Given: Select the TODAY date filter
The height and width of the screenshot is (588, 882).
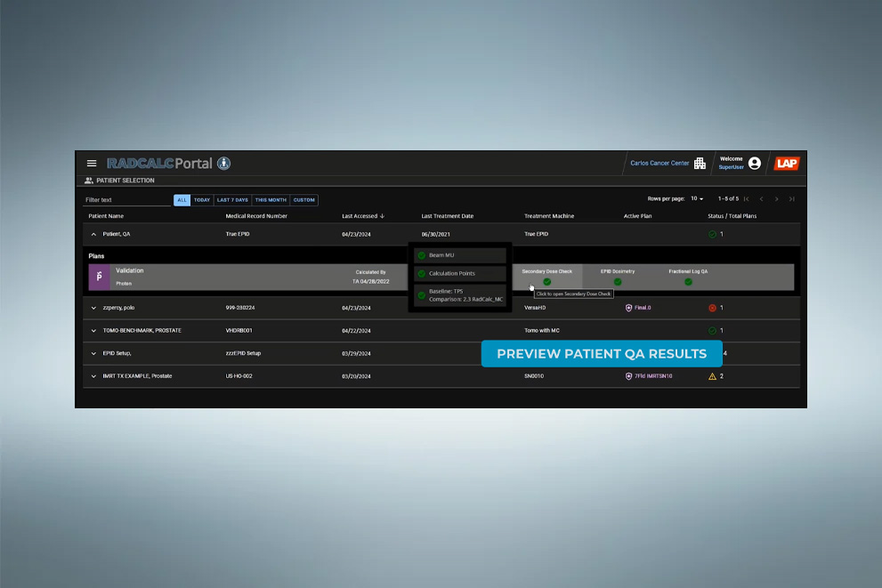Looking at the screenshot, I should pos(202,200).
